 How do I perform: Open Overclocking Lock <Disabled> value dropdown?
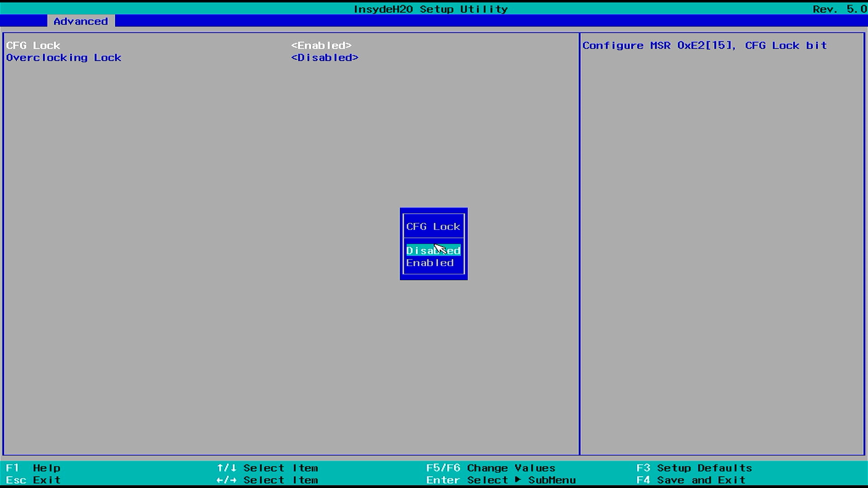point(325,58)
